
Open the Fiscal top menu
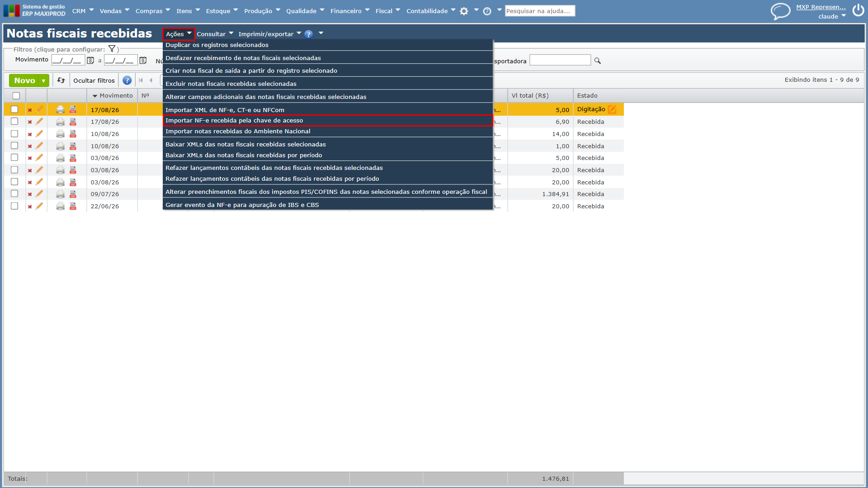[388, 11]
